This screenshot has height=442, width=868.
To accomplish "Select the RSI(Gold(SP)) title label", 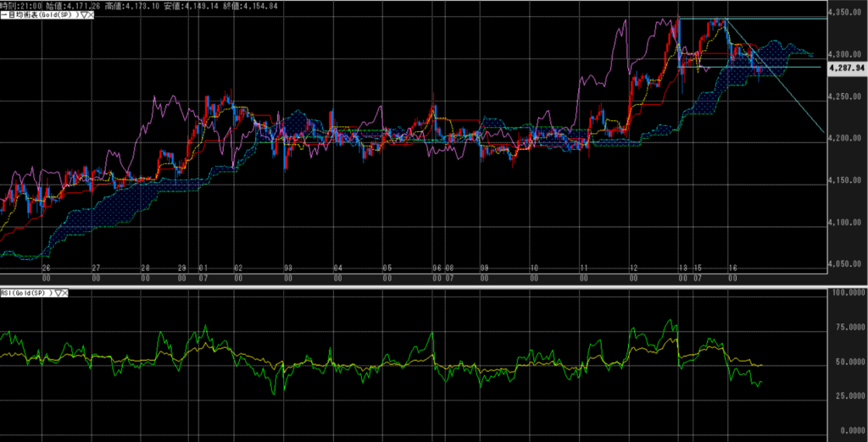I will (x=25, y=292).
